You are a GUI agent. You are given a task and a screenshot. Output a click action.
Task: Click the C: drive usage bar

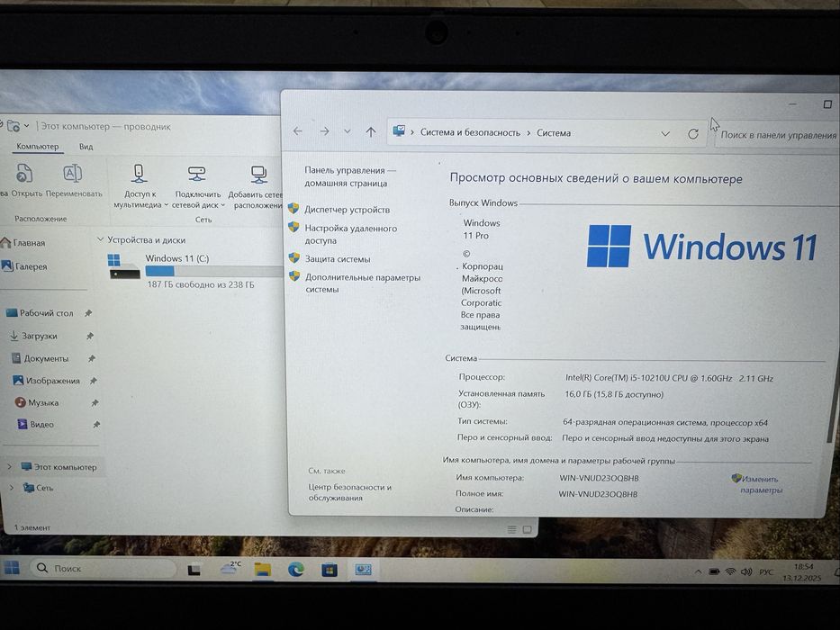point(213,272)
